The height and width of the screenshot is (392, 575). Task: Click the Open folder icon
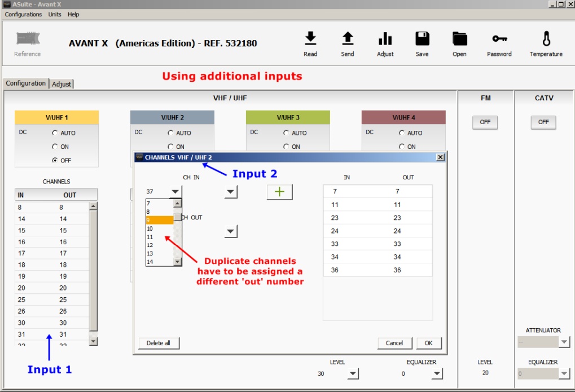[459, 38]
